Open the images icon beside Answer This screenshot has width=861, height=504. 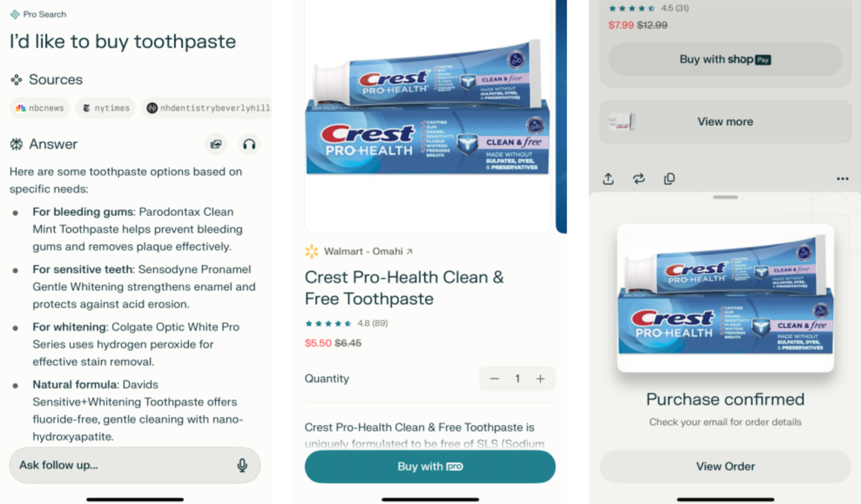pos(216,144)
